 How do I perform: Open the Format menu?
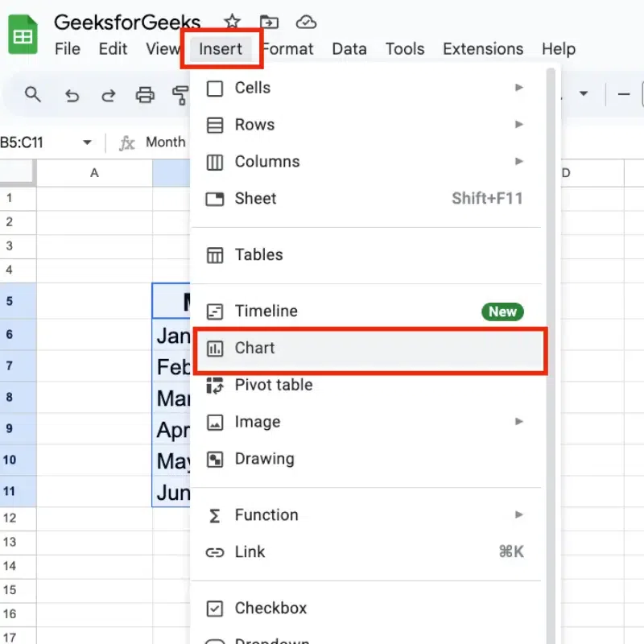click(x=287, y=49)
